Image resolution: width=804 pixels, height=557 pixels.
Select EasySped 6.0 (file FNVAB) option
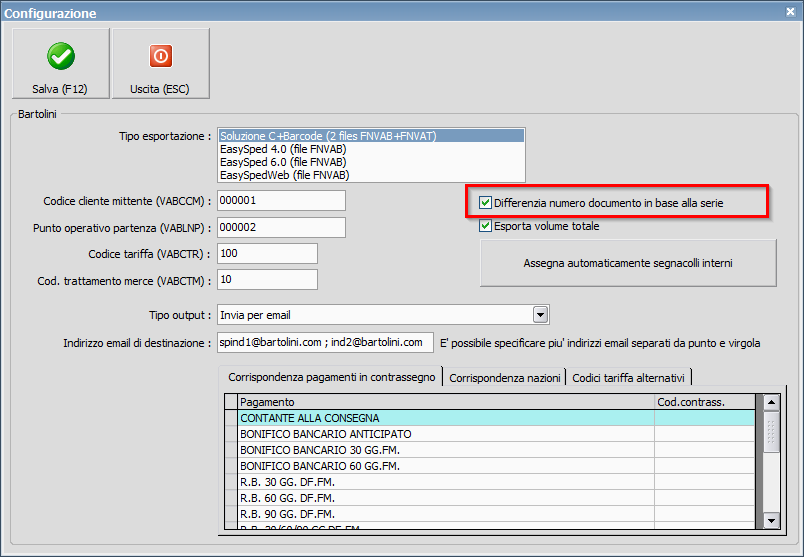coord(371,162)
